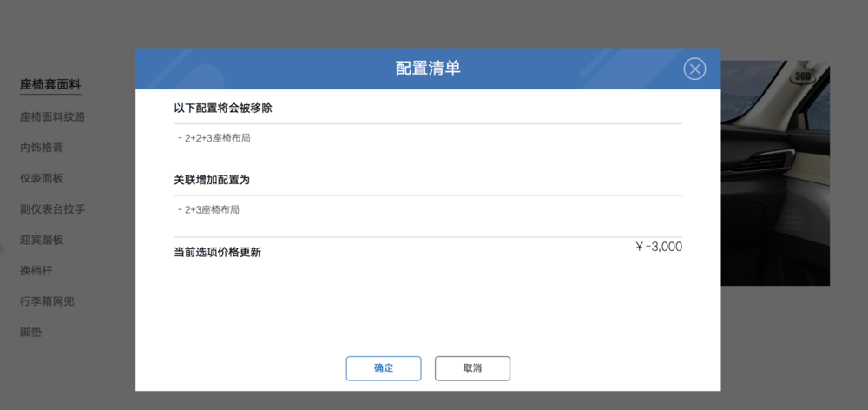Click the 以下配置将会被移除 heading
Screen dimensions: 868x410
point(223,108)
